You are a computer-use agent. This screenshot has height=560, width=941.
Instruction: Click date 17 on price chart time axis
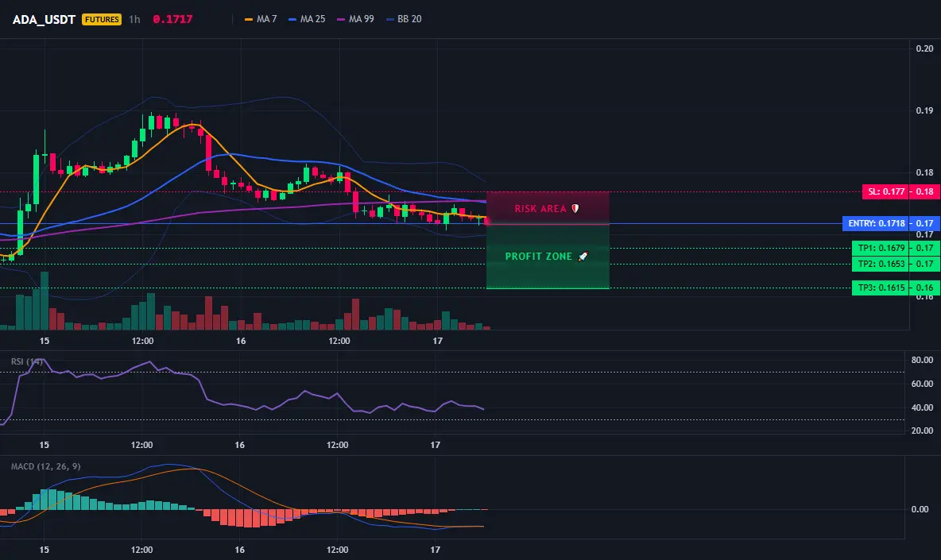coord(437,341)
